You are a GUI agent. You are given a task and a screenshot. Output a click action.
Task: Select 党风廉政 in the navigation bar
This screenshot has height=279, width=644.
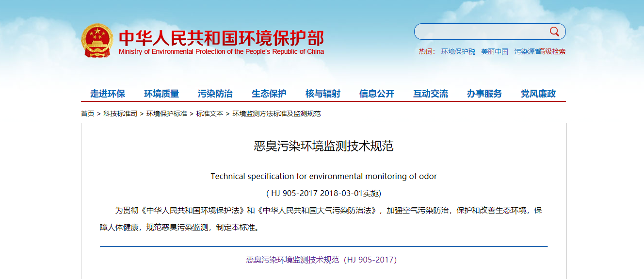538,94
